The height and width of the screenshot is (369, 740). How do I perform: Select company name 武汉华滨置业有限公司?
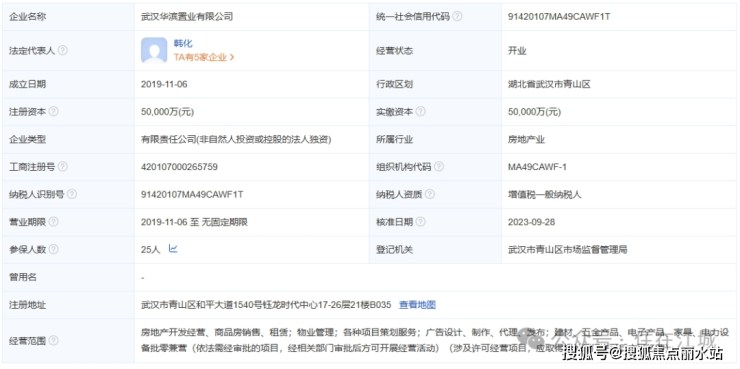pyautogui.click(x=187, y=17)
